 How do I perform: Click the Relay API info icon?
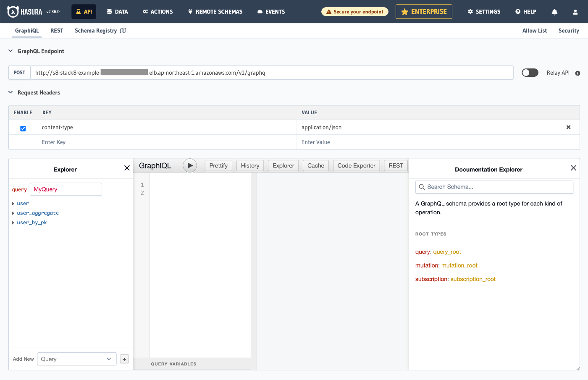click(577, 73)
